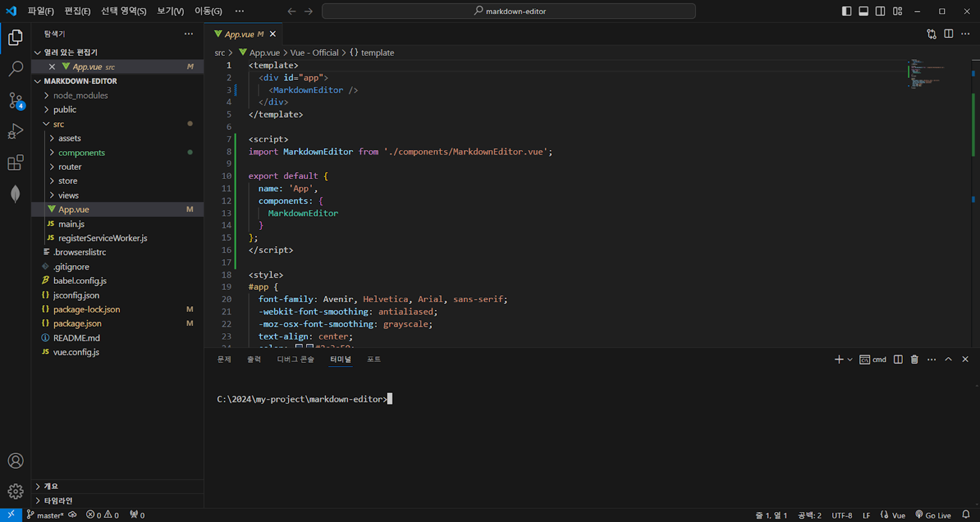
Task: Open Source Control view showing 4 changes
Action: pyautogui.click(x=16, y=100)
